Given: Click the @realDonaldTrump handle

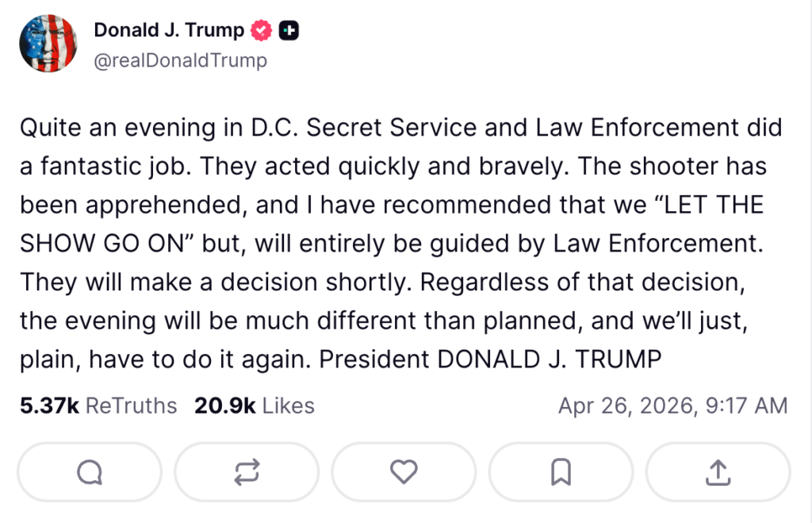Looking at the screenshot, I should 180,60.
